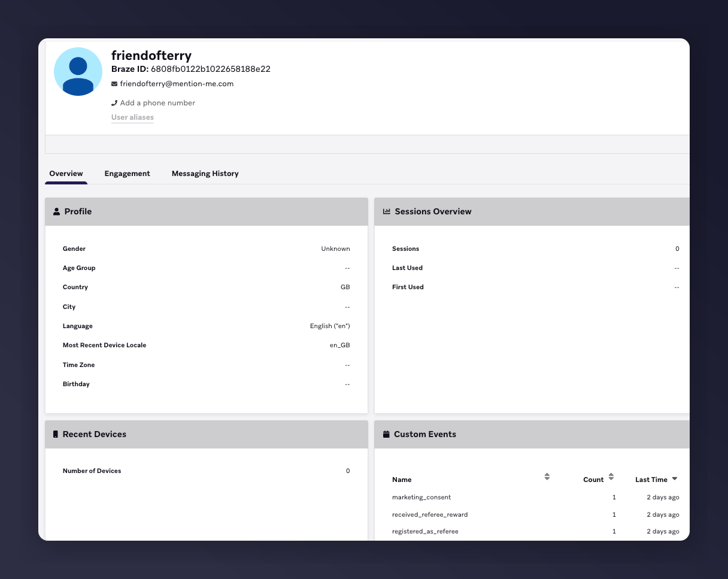This screenshot has height=579, width=728.
Task: Click the Gender value Unknown
Action: point(335,248)
